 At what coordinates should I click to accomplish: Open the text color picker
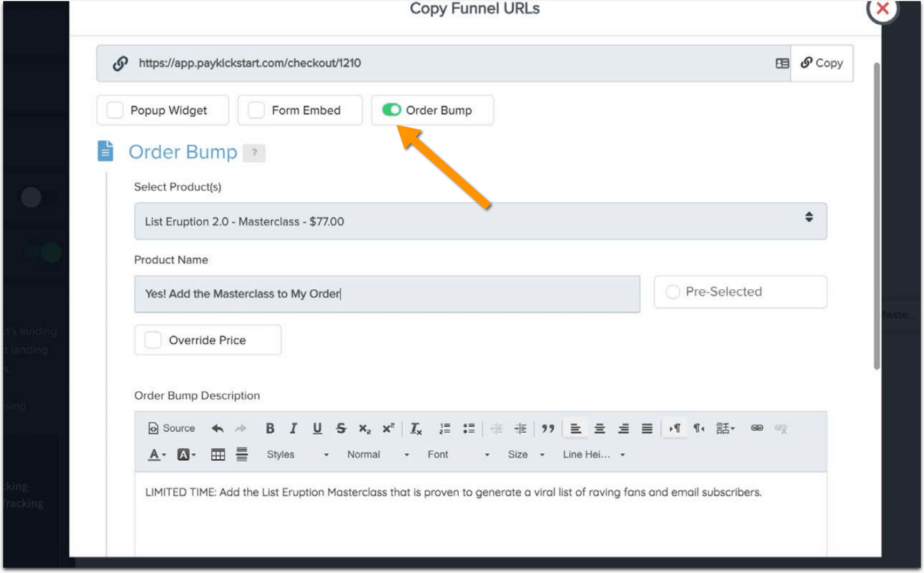click(157, 455)
